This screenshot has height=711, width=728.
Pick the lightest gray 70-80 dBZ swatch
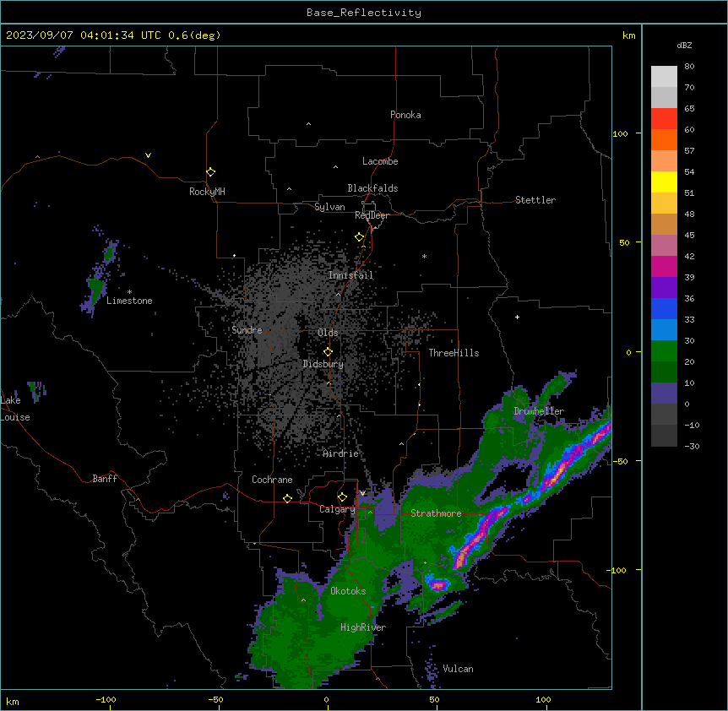[664, 77]
